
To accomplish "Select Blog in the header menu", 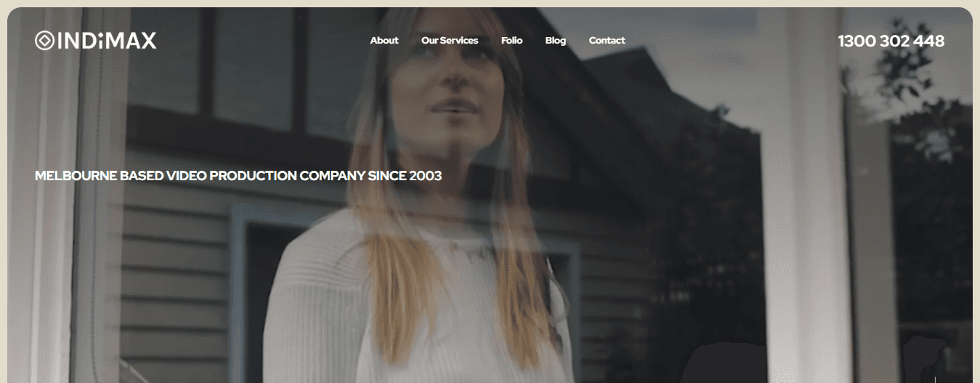I will tap(556, 40).
